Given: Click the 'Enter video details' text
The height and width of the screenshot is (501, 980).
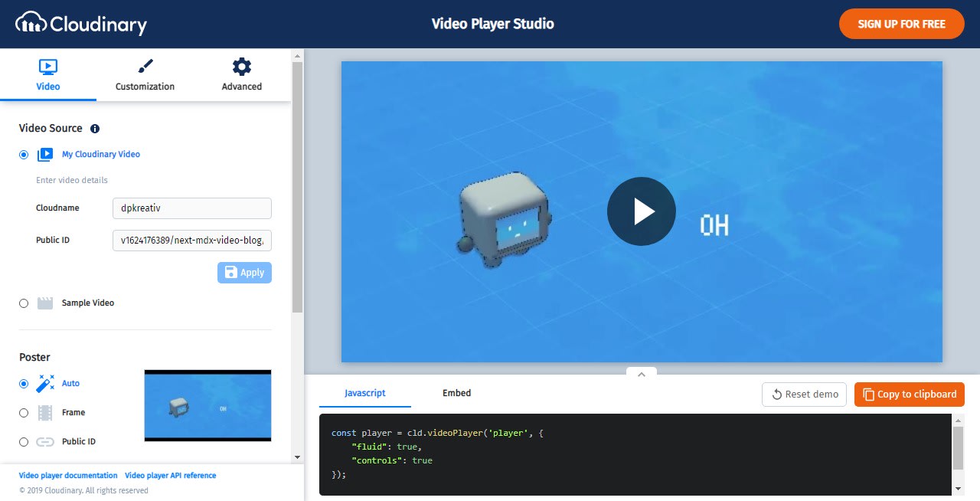Looking at the screenshot, I should (72, 181).
